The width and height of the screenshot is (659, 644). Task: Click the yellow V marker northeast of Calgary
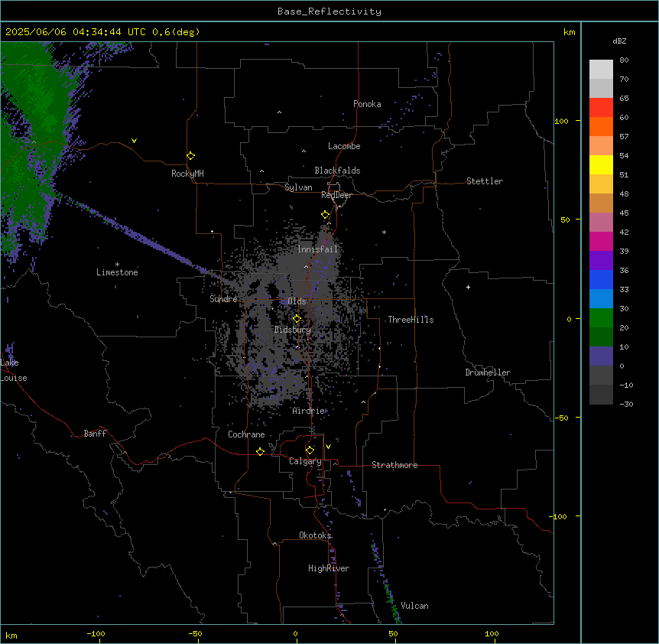click(x=328, y=447)
